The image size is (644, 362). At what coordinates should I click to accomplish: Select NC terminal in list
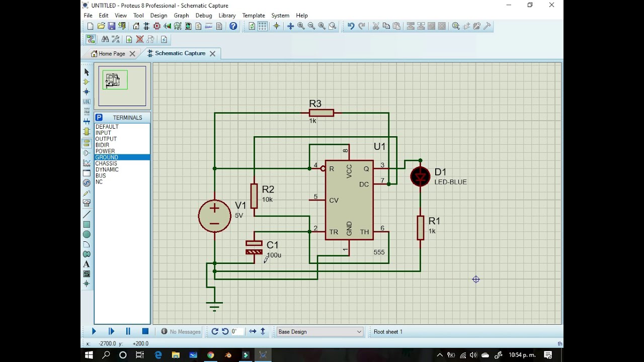tap(122, 182)
